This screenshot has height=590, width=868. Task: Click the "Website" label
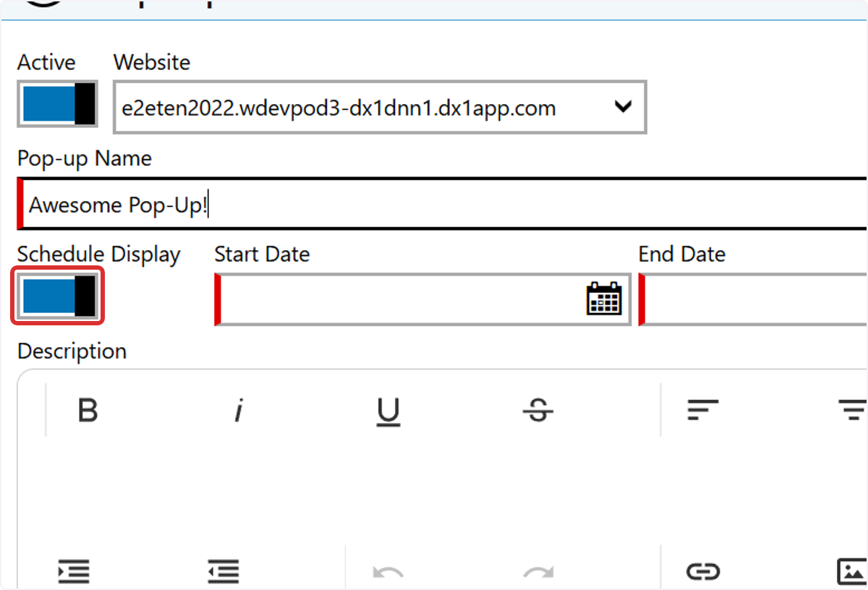pyautogui.click(x=152, y=62)
